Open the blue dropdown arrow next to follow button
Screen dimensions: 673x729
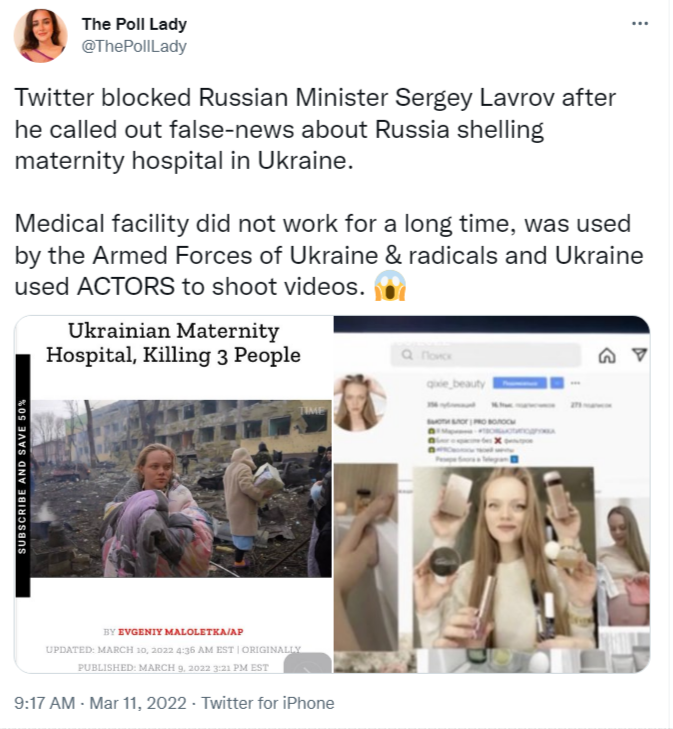pyautogui.click(x=557, y=383)
